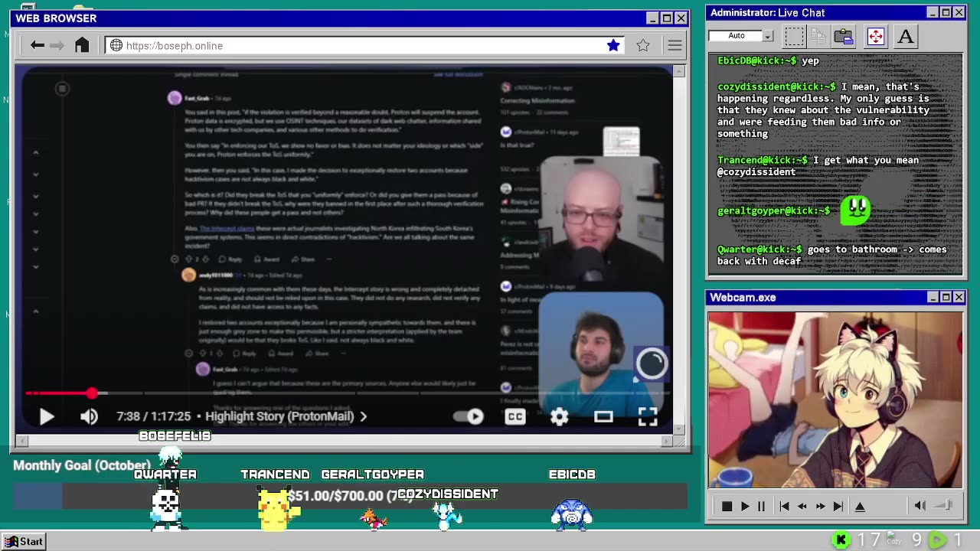Mute the Webcam.exe speaker icon
Screen dimensions: 980x551
pos(920,505)
